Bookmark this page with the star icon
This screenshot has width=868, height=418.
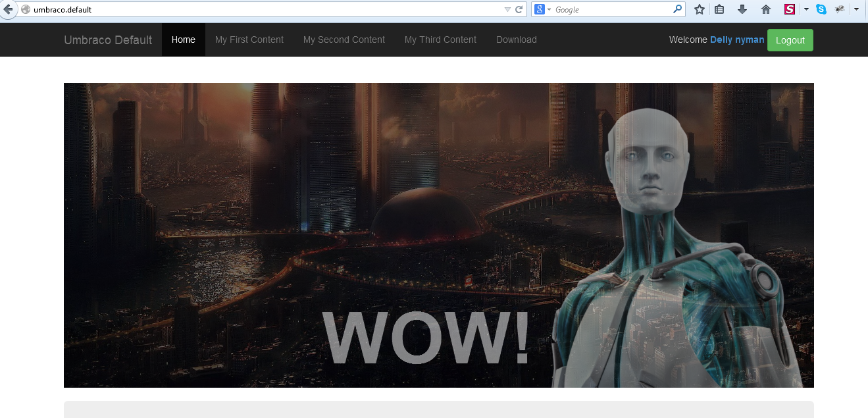(x=700, y=9)
